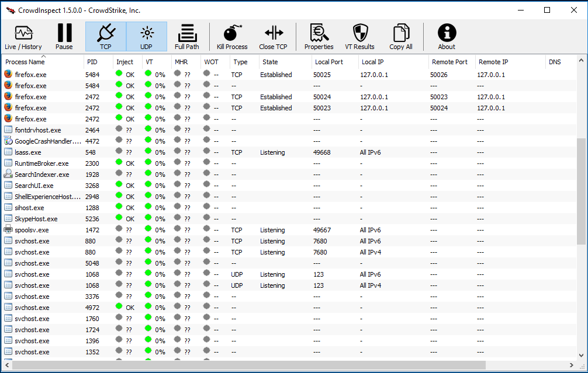Screen dimensions: 588x373
Task: Toggle the UDP connections filter
Action: [147, 37]
